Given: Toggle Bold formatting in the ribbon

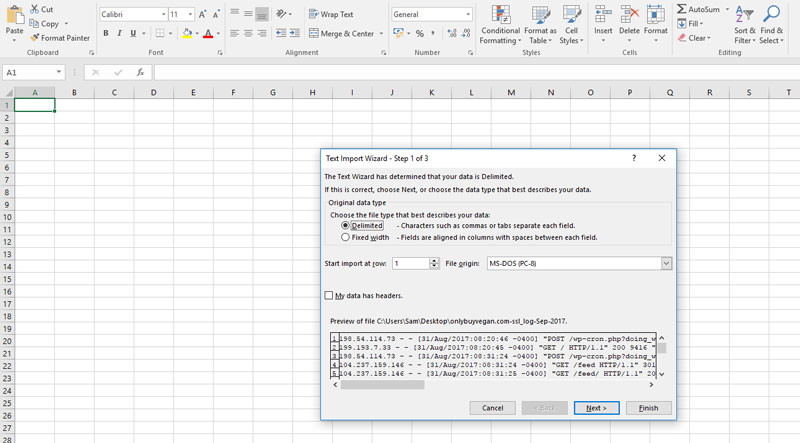Looking at the screenshot, I should point(105,33).
